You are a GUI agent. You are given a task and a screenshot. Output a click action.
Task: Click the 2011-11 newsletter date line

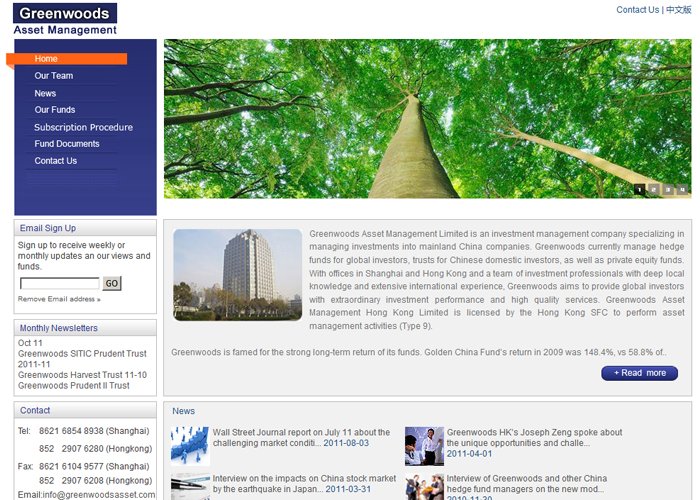[34, 364]
